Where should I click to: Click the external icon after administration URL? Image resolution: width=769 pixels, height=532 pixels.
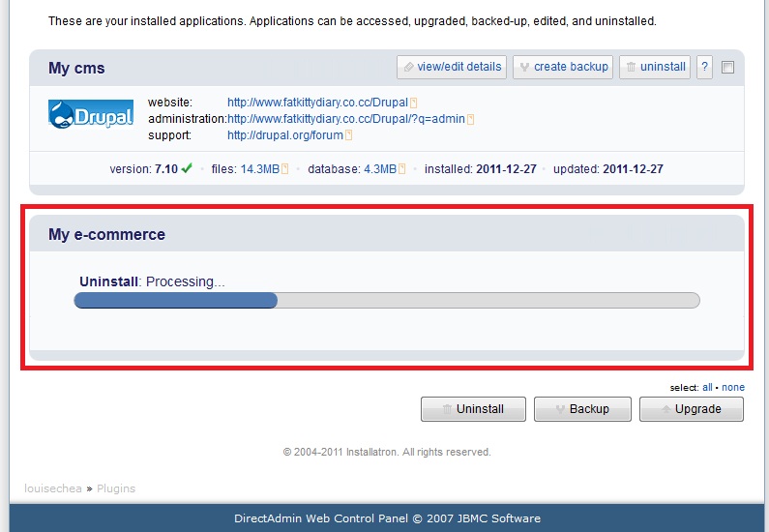(x=470, y=119)
